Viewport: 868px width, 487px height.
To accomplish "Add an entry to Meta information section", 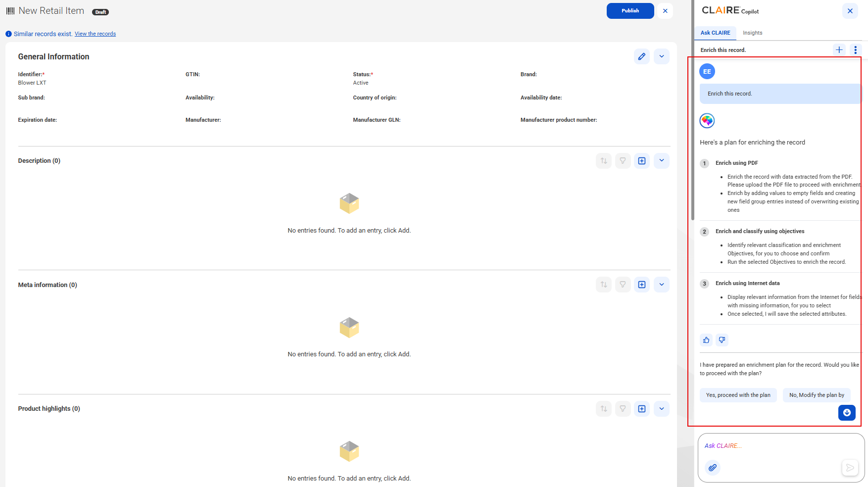I will point(642,285).
